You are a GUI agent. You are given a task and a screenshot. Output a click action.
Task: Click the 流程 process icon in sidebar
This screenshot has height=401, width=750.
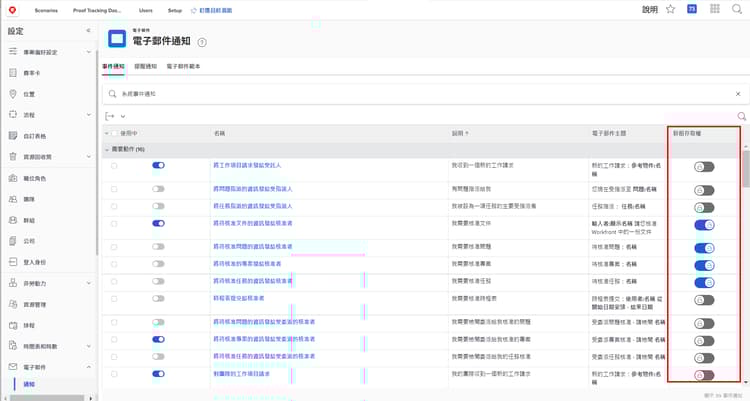pyautogui.click(x=13, y=115)
